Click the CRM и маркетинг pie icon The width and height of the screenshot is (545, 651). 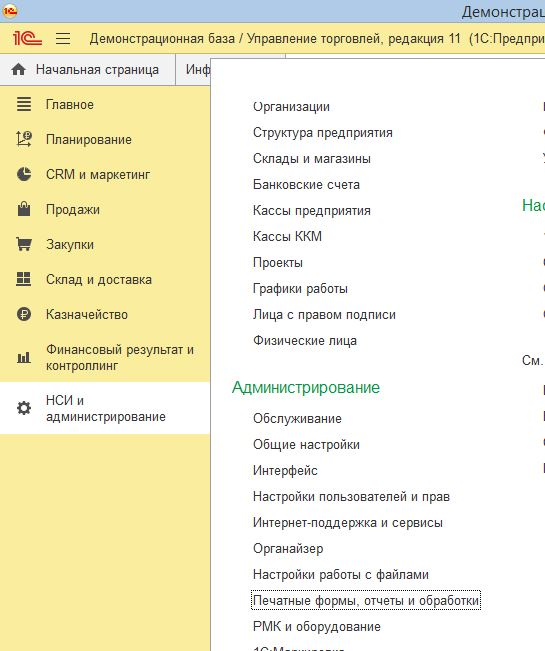(24, 174)
